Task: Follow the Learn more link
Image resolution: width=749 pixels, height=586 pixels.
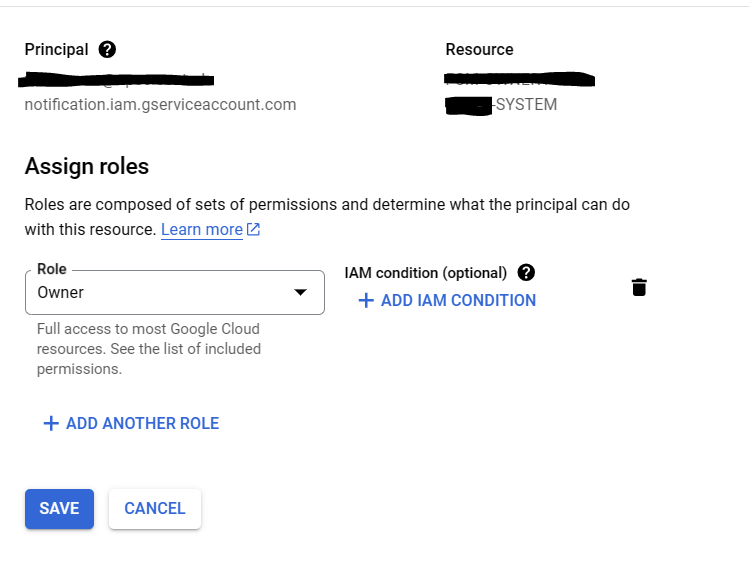Action: coord(202,230)
